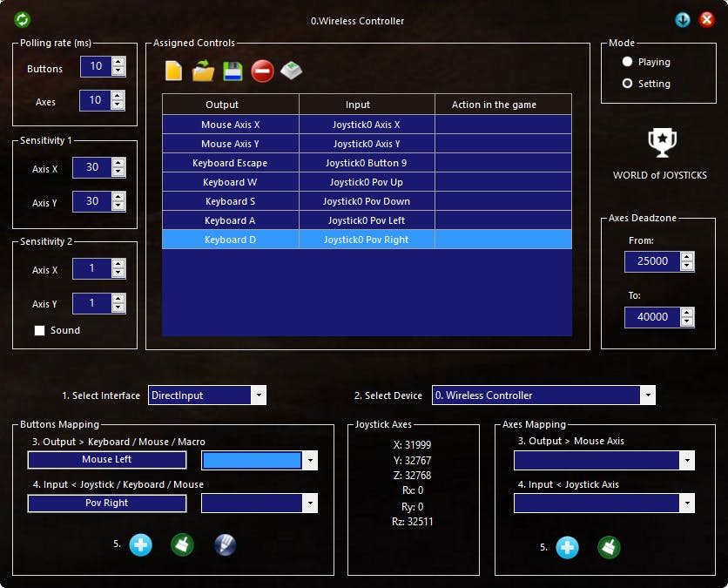Add the button mapping with plus icon
Screen dimensions: 728x588
click(x=140, y=544)
